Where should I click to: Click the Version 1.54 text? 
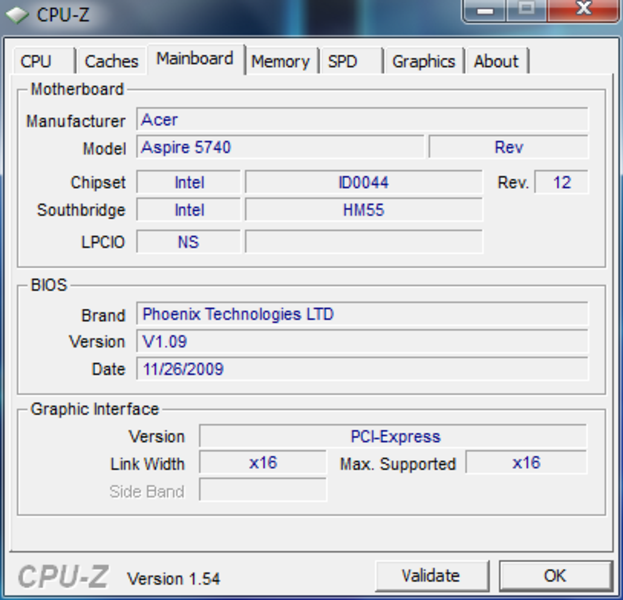(x=173, y=579)
